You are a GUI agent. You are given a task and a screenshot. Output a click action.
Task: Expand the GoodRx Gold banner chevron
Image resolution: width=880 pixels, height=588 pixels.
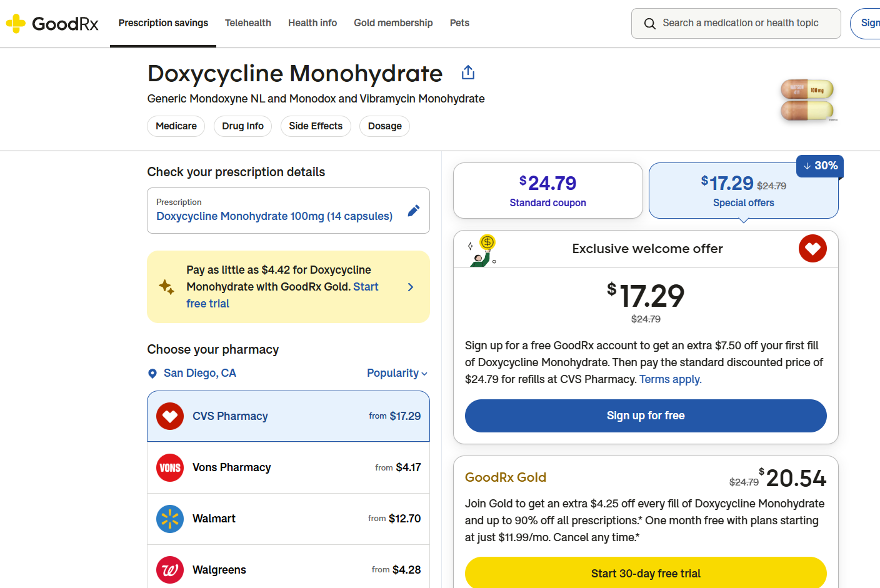pos(411,287)
